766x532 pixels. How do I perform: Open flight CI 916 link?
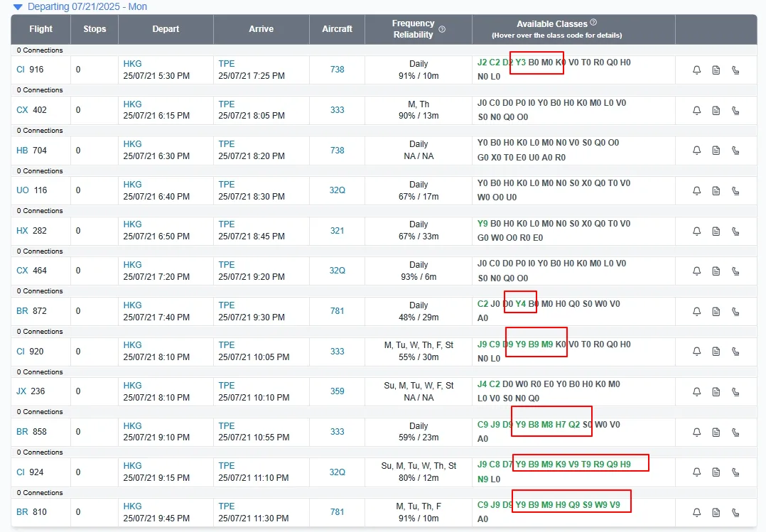[30, 70]
